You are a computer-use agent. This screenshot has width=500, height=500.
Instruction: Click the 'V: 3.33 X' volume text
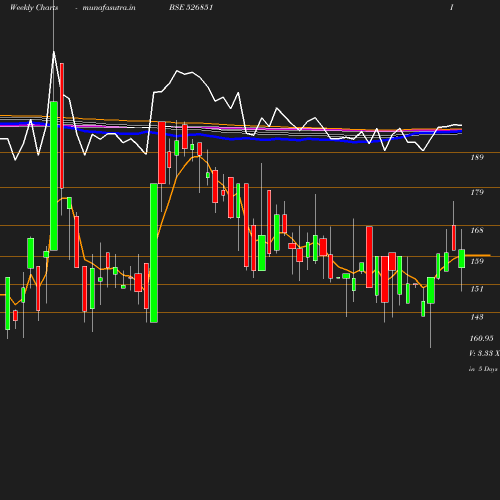point(484,353)
